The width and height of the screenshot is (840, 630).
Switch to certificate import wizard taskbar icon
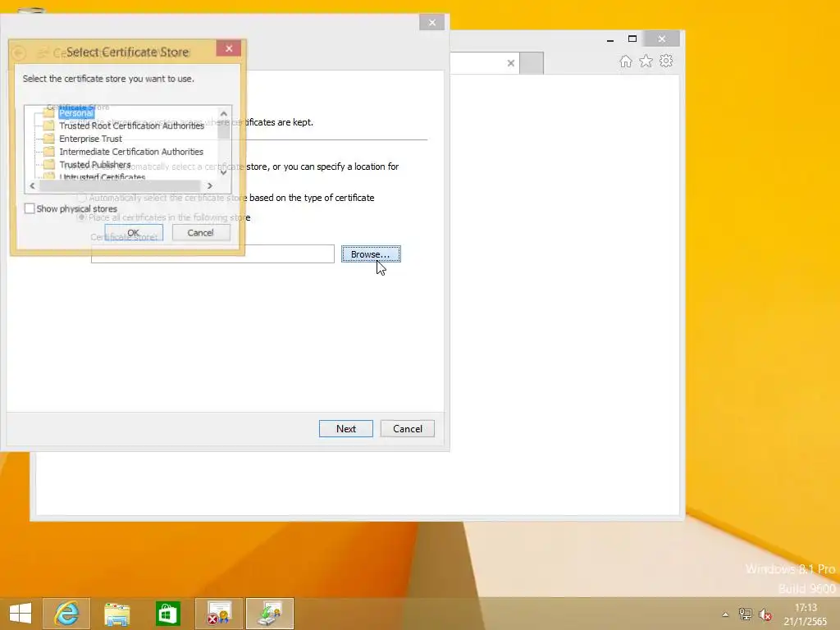coord(270,614)
